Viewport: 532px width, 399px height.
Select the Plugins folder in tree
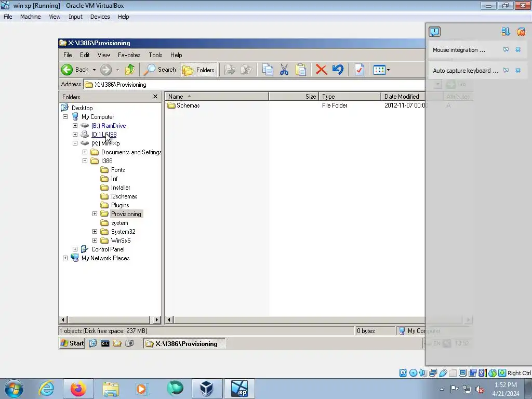[x=120, y=205]
